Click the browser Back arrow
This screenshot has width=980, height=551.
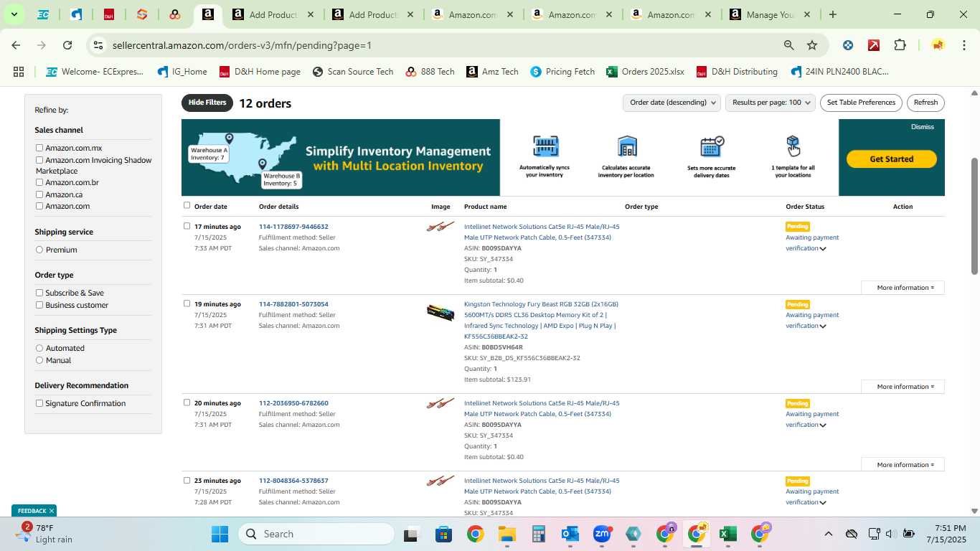click(x=16, y=45)
